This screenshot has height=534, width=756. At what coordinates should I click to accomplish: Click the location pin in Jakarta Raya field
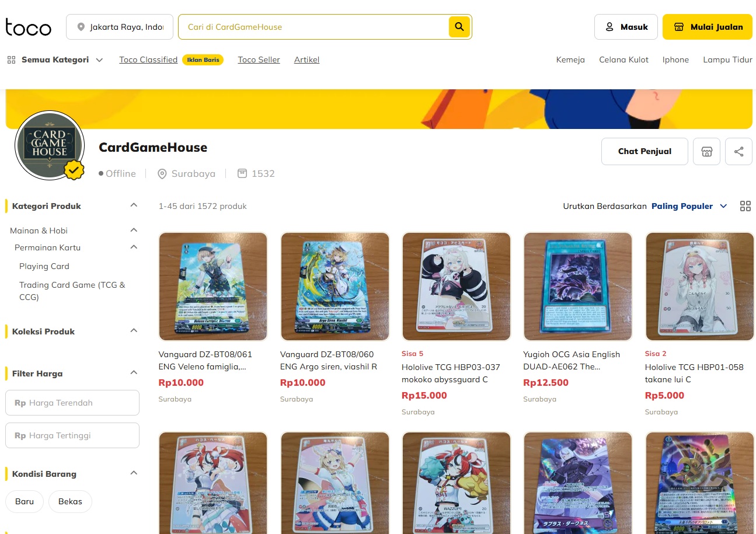(x=81, y=27)
